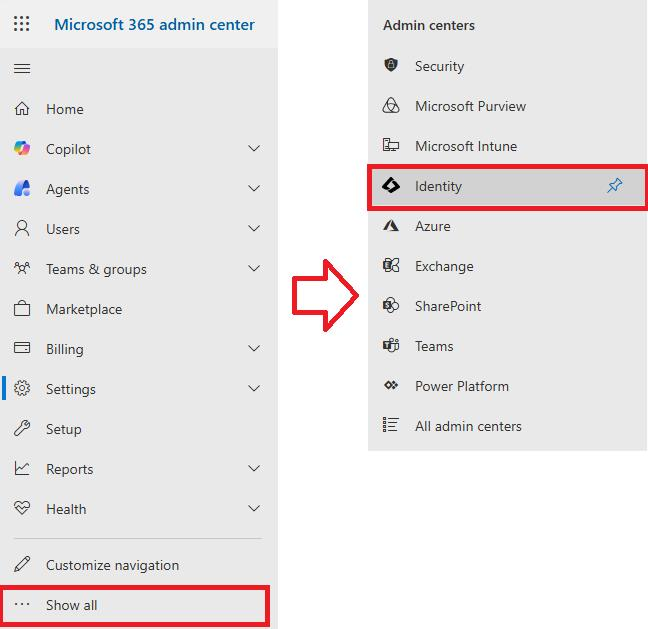648x629 pixels.
Task: Open the Microsoft Purview label
Action: [x=470, y=106]
